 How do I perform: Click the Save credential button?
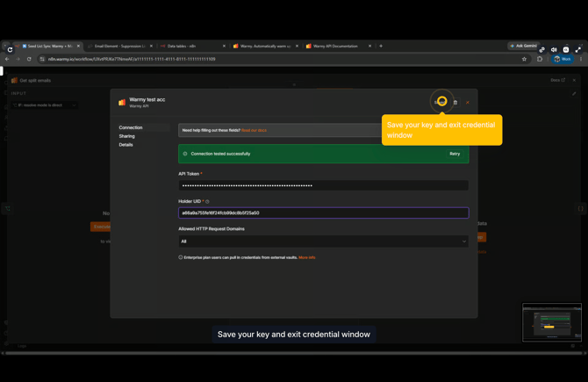[440, 102]
